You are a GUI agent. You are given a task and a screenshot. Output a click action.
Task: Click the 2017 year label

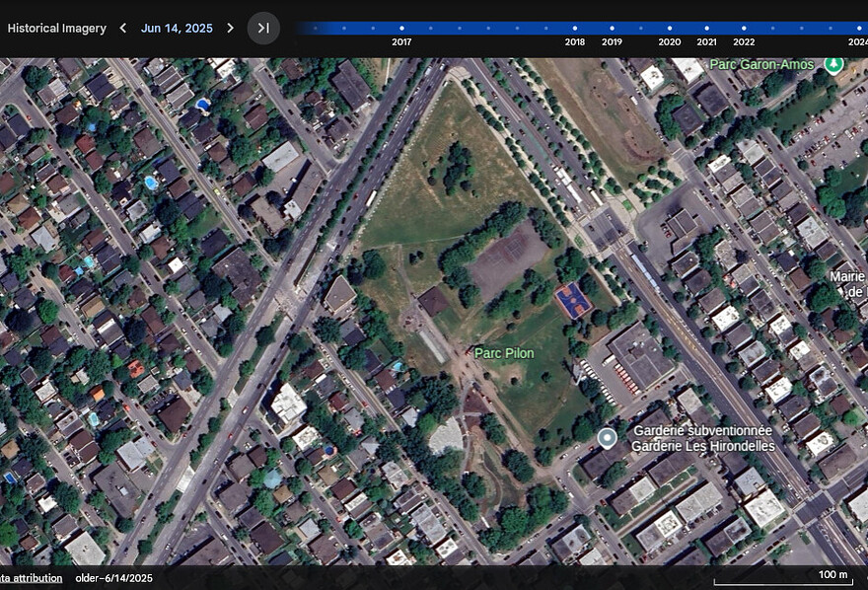(401, 42)
